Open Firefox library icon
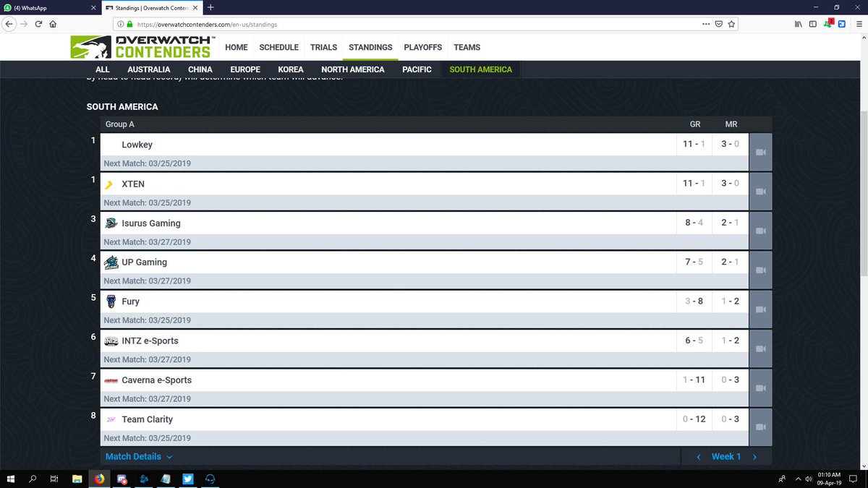 coord(799,24)
